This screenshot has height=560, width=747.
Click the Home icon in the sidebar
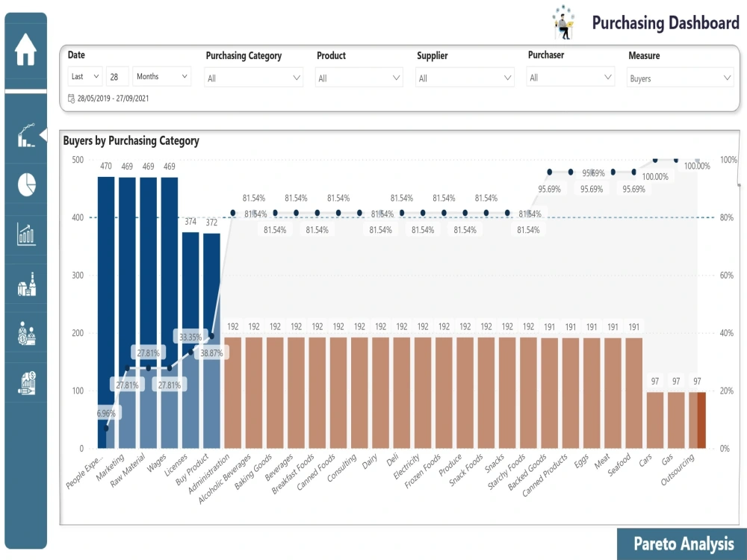(x=25, y=51)
